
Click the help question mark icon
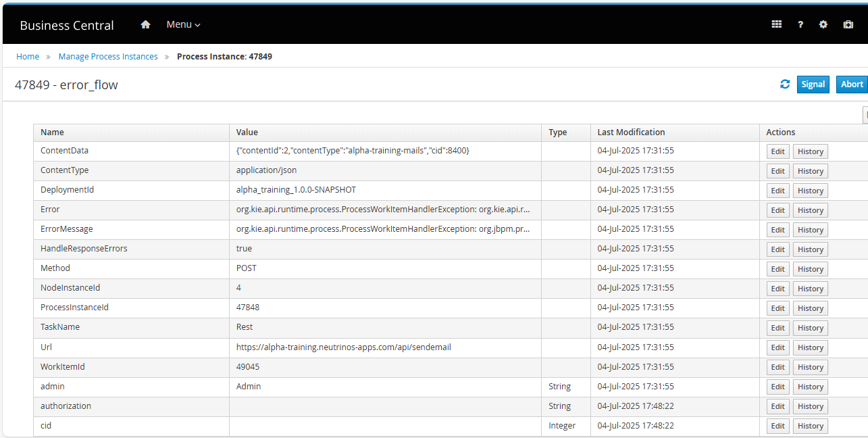pyautogui.click(x=800, y=24)
